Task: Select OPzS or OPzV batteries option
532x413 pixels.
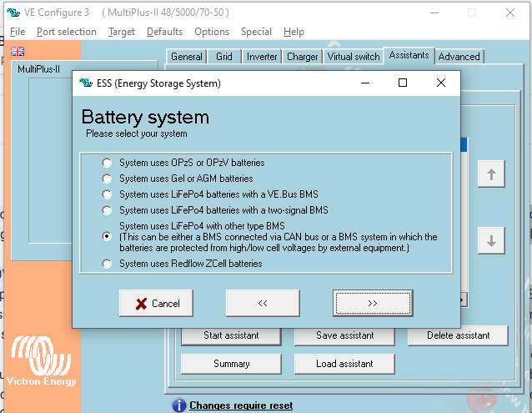Action: 106,163
